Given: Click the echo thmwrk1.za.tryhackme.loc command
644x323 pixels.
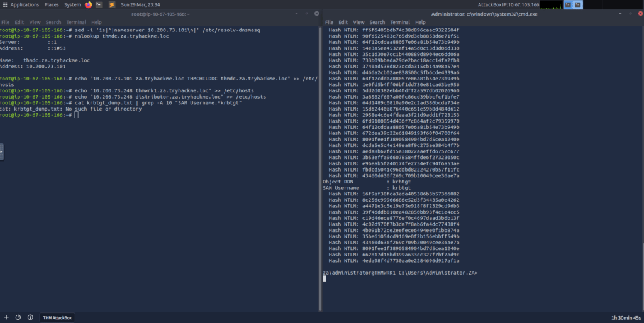Looking at the screenshot, I should point(164,90).
